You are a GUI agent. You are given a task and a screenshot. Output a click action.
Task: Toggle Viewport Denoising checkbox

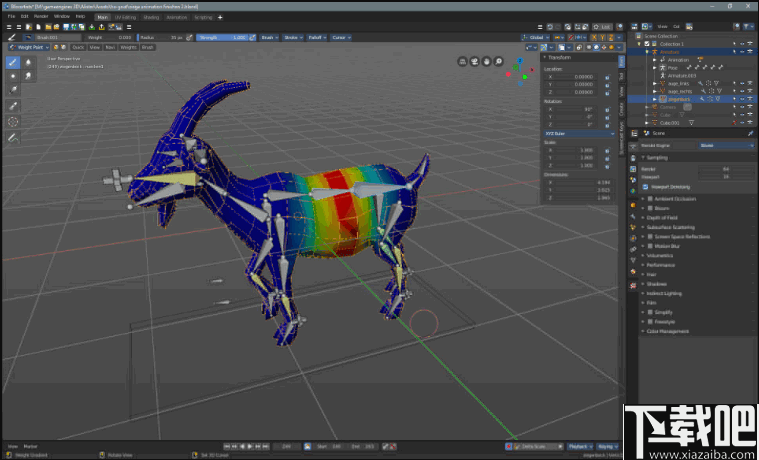[645, 187]
